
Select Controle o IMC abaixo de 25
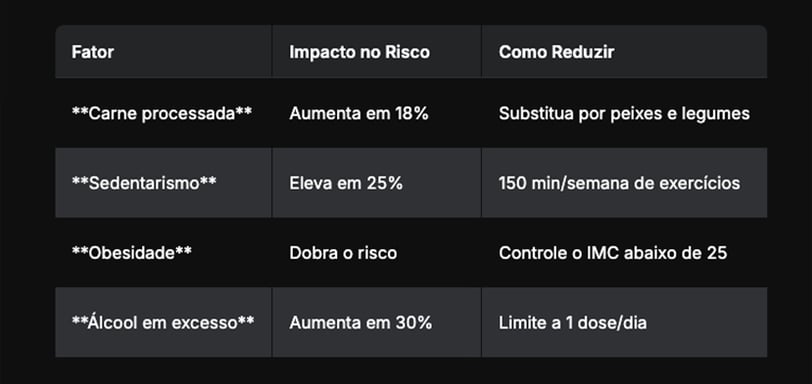pos(624,253)
